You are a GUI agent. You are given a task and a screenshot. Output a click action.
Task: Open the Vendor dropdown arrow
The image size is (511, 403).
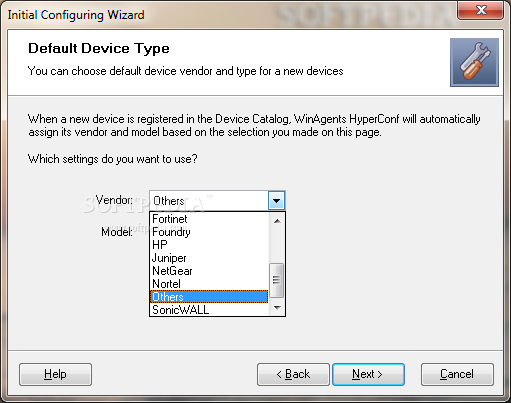coord(276,201)
